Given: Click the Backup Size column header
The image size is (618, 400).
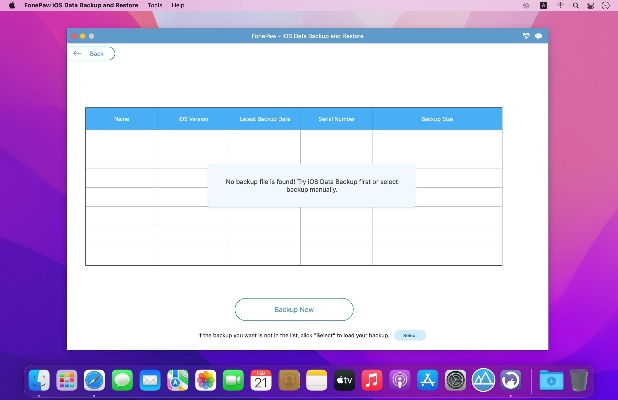Looking at the screenshot, I should (437, 119).
